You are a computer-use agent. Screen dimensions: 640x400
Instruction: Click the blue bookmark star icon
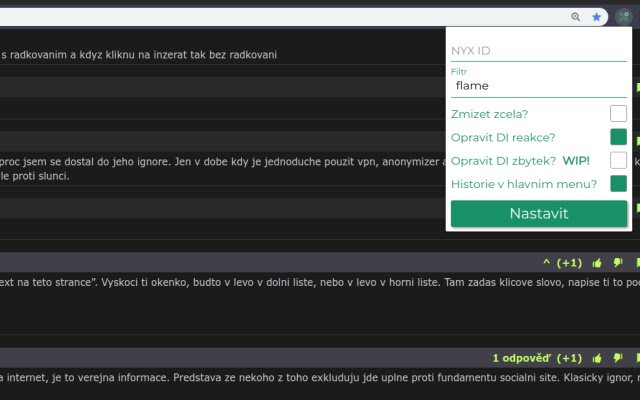click(597, 17)
